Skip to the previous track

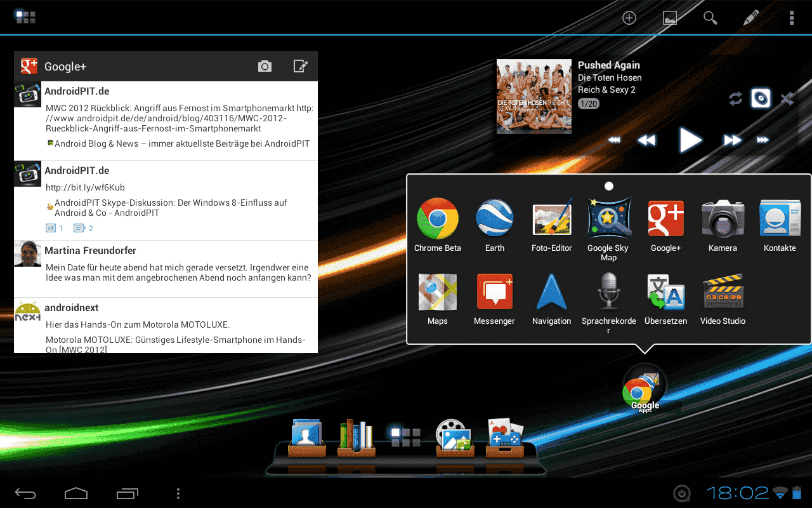[614, 140]
